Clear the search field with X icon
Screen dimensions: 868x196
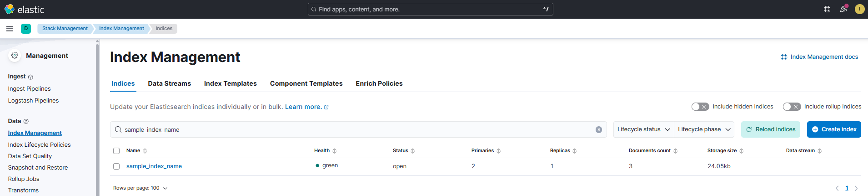tap(599, 130)
